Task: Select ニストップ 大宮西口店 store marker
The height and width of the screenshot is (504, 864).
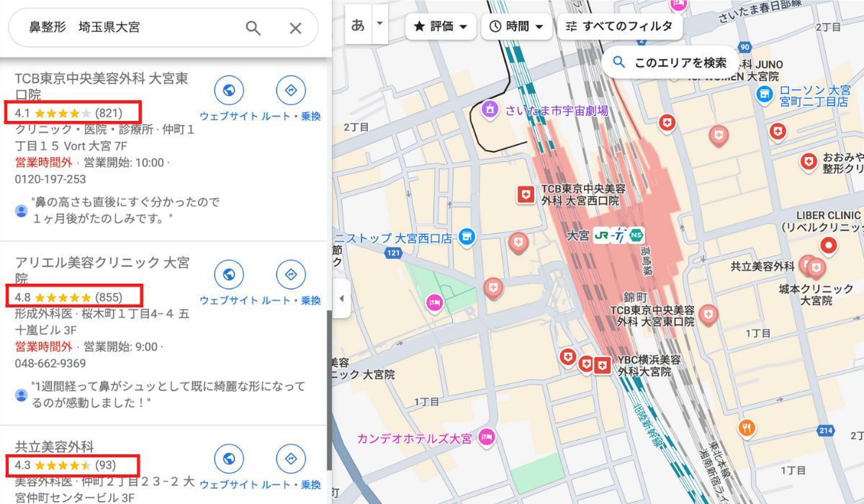Action: coord(467,236)
